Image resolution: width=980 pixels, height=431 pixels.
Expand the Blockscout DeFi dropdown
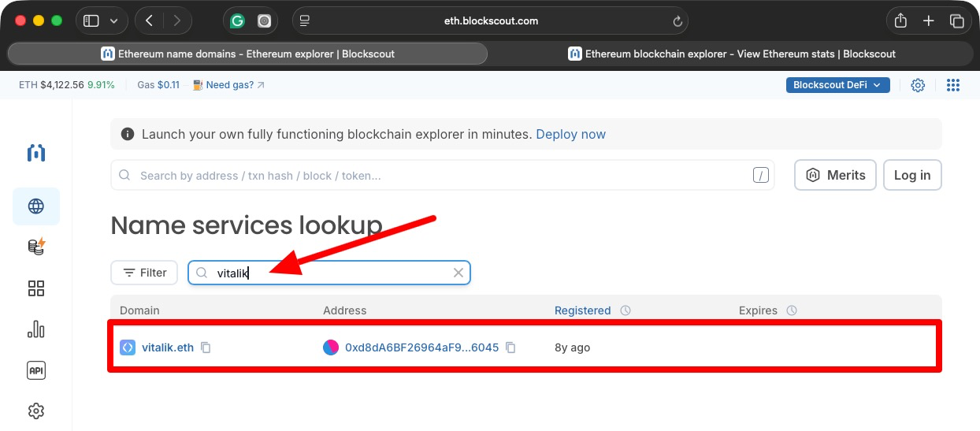coord(837,85)
